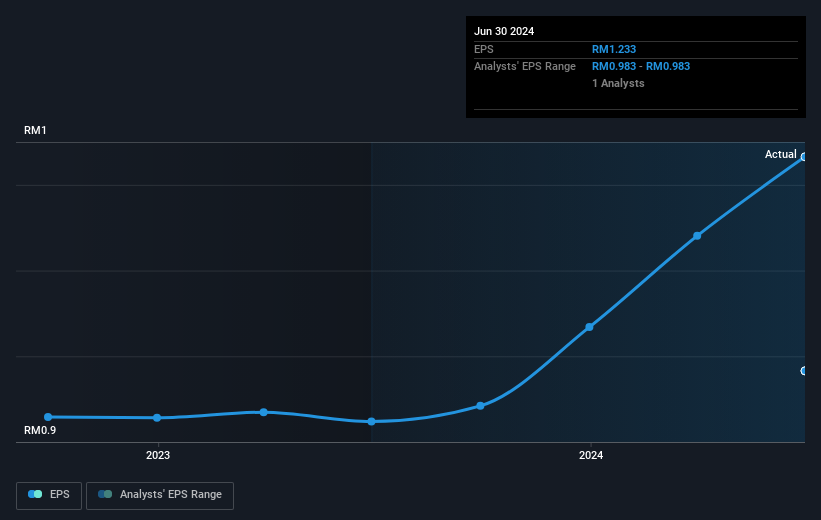Click the 2024 axis label
Image resolution: width=821 pixels, height=520 pixels.
pos(591,455)
